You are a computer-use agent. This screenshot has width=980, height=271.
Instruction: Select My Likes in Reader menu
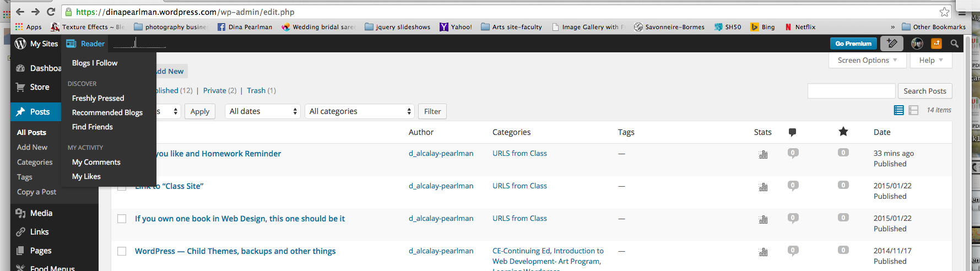coord(86,176)
